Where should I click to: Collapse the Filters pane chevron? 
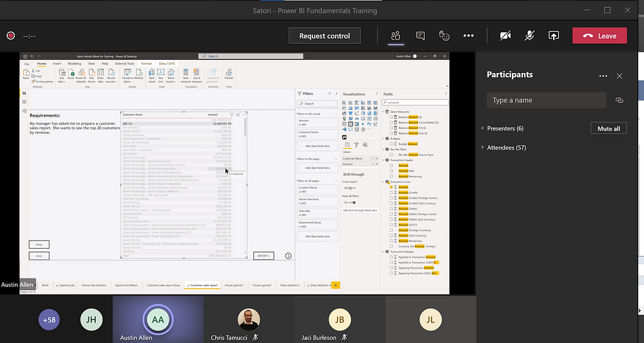[x=336, y=93]
